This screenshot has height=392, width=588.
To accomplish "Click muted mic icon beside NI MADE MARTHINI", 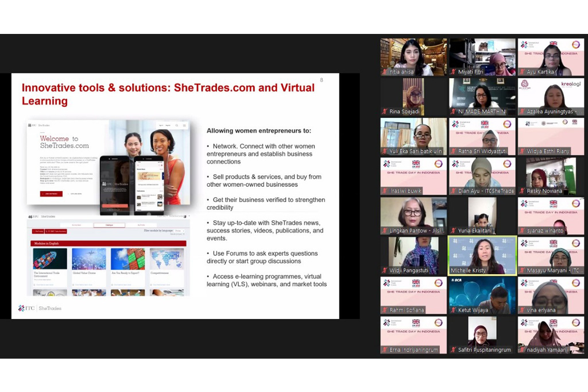I will point(454,112).
